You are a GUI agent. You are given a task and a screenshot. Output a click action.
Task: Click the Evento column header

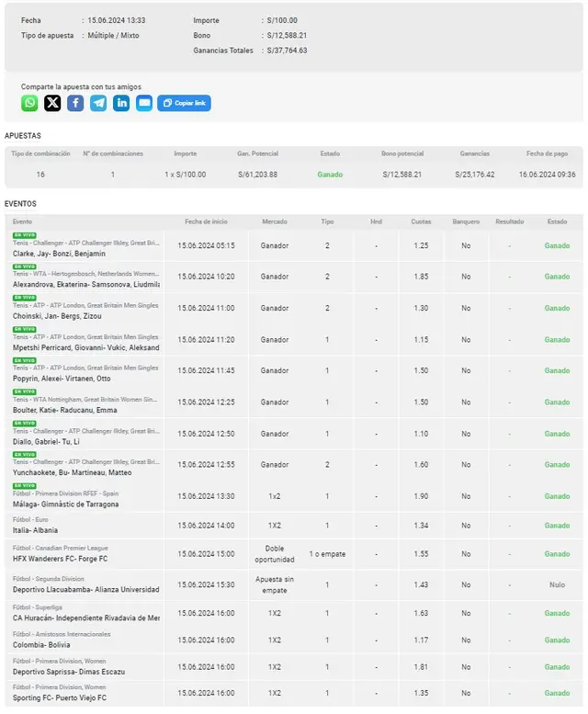pyautogui.click(x=22, y=221)
